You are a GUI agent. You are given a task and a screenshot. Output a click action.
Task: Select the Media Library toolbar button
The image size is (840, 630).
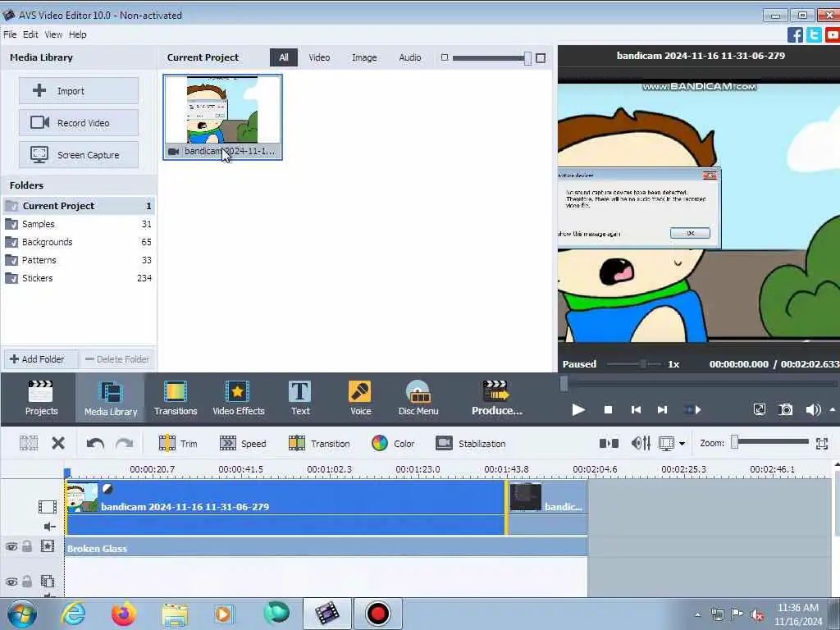pyautogui.click(x=111, y=398)
